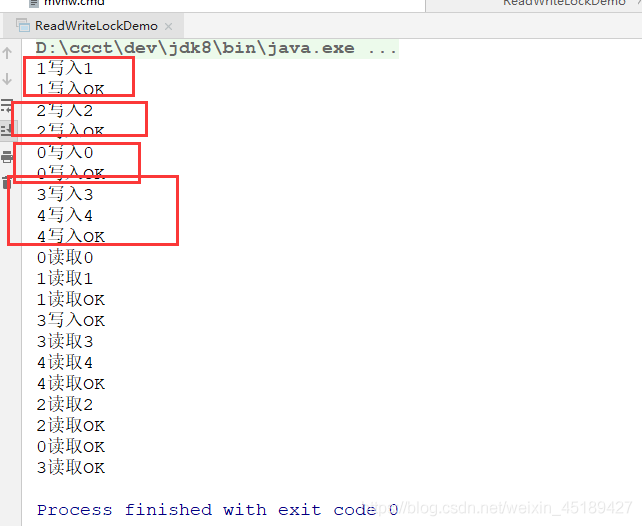Click the output line '4读取OK'
Screen dimensions: 642x526
(70, 384)
